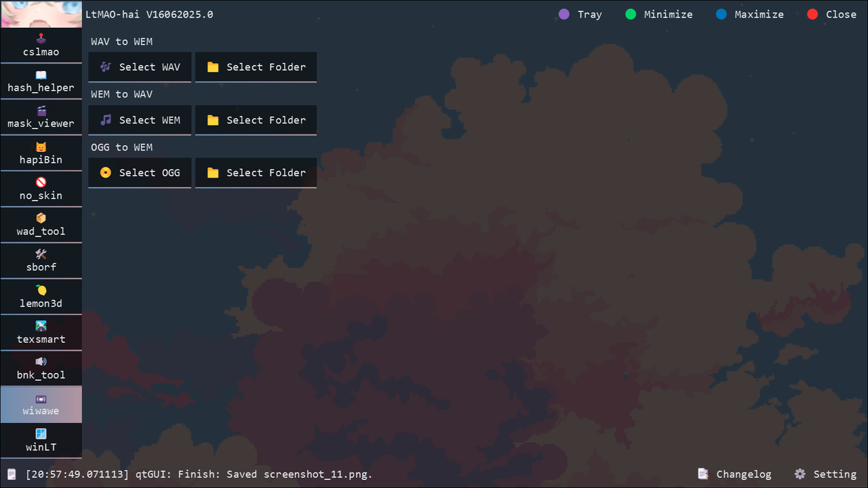Choose Select Folder under WEM to WAV
Image resolution: width=868 pixels, height=488 pixels.
(256, 120)
